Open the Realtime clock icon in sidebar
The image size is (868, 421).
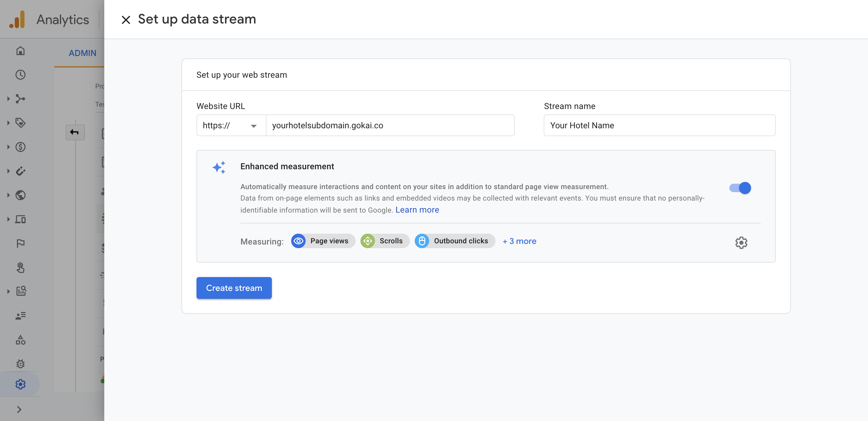[20, 75]
